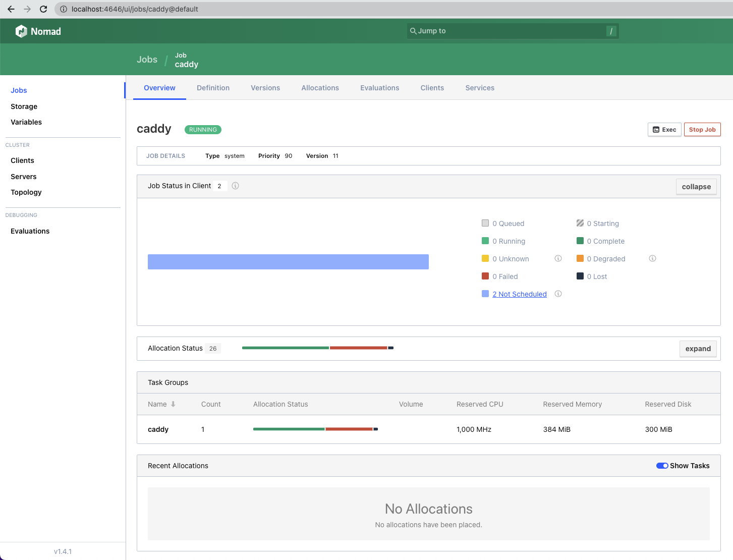Click the v1.4.1 version label
Viewport: 733px width, 560px height.
pos(63,551)
